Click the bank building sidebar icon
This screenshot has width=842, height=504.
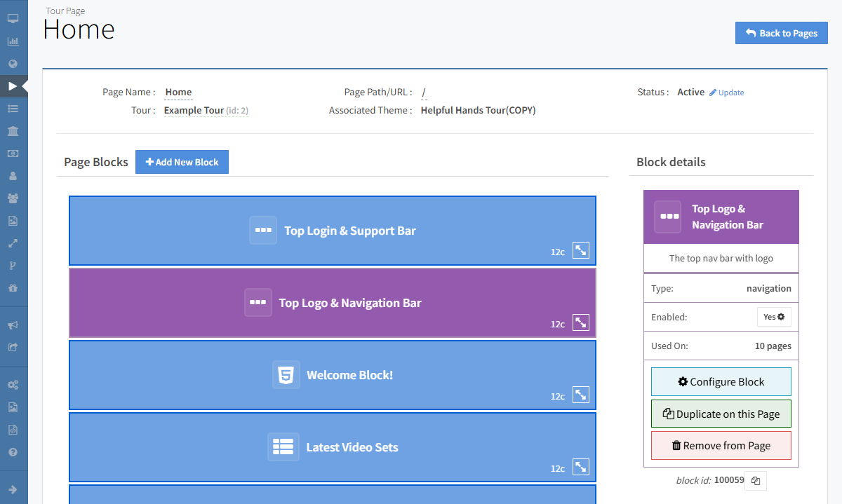click(x=13, y=131)
